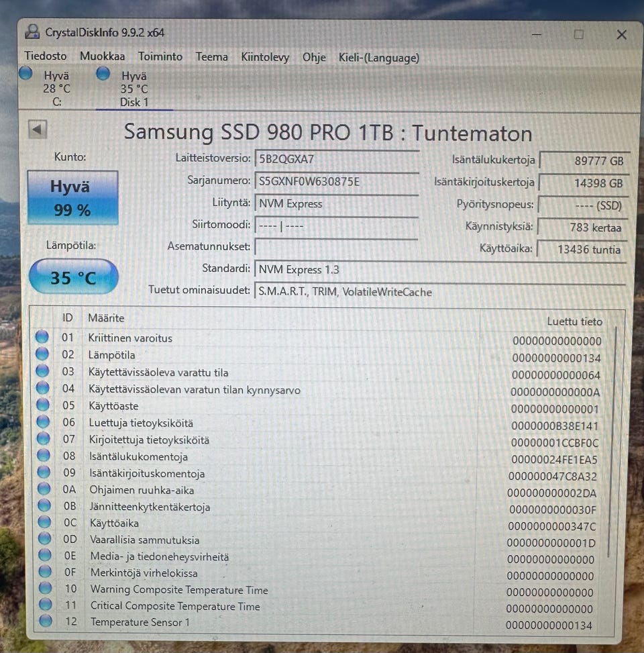Click status icon for Isäntäkirjoituskomentoja row
This screenshot has width=644, height=653.
coord(44,472)
